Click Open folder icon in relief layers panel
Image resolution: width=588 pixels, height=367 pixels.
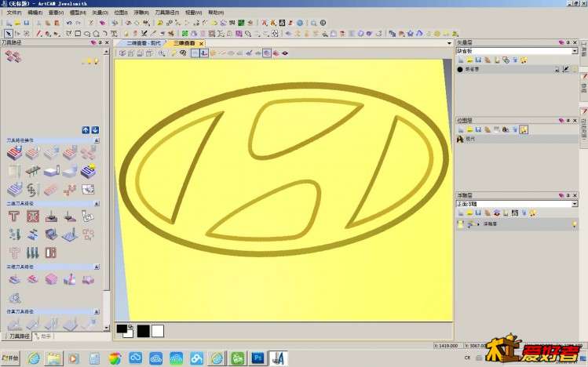click(469, 213)
